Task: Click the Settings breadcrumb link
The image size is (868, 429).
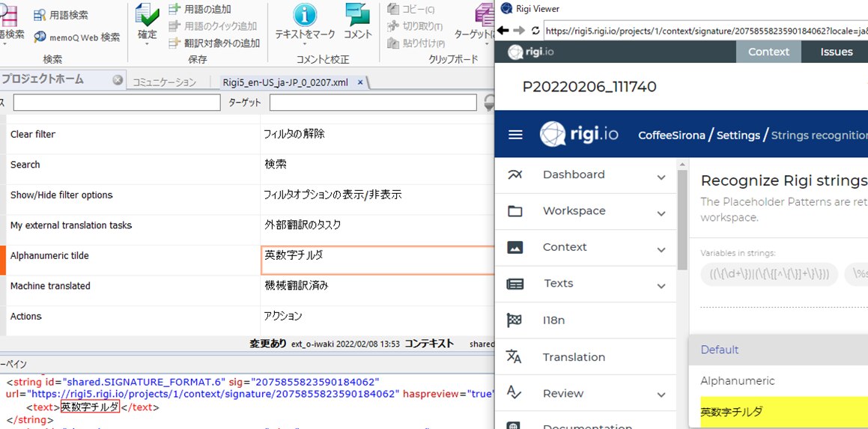Action: point(738,136)
